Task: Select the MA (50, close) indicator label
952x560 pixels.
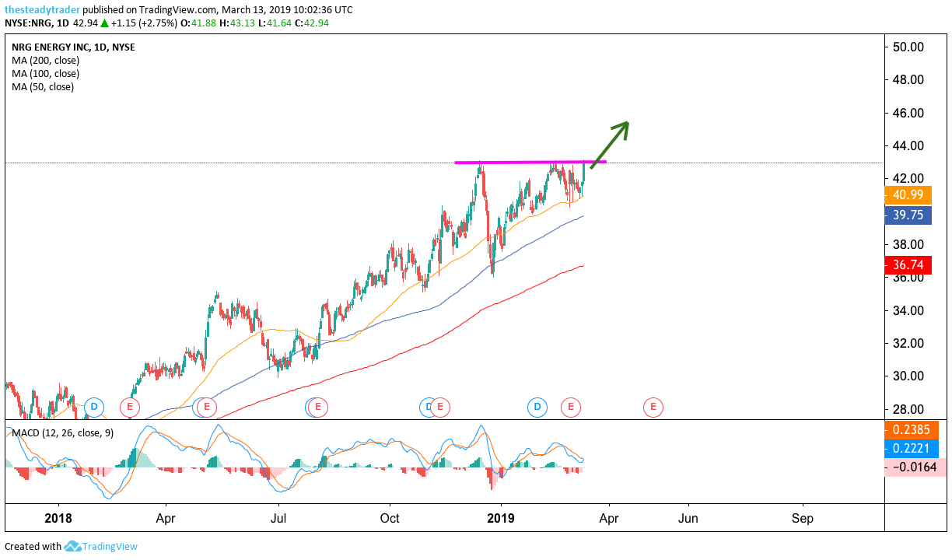Action: coord(43,87)
